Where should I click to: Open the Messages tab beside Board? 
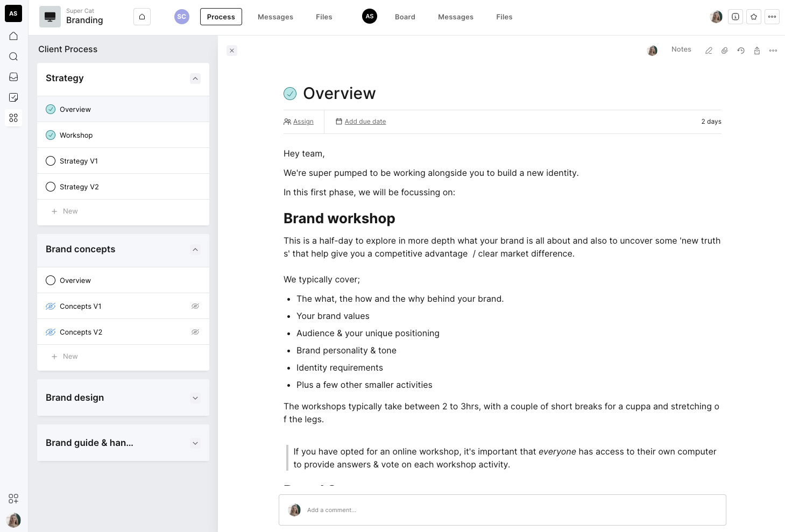(x=456, y=17)
